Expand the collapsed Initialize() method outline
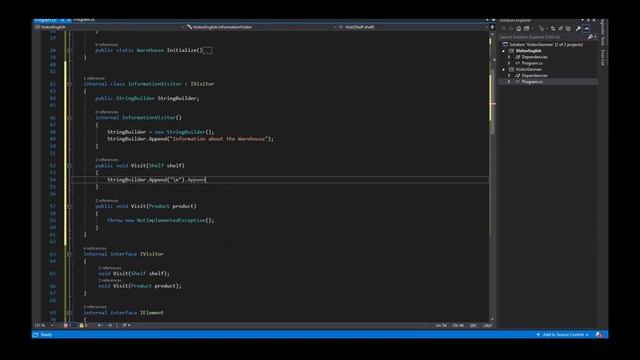Viewport: 640px width, 360px height. (69, 50)
